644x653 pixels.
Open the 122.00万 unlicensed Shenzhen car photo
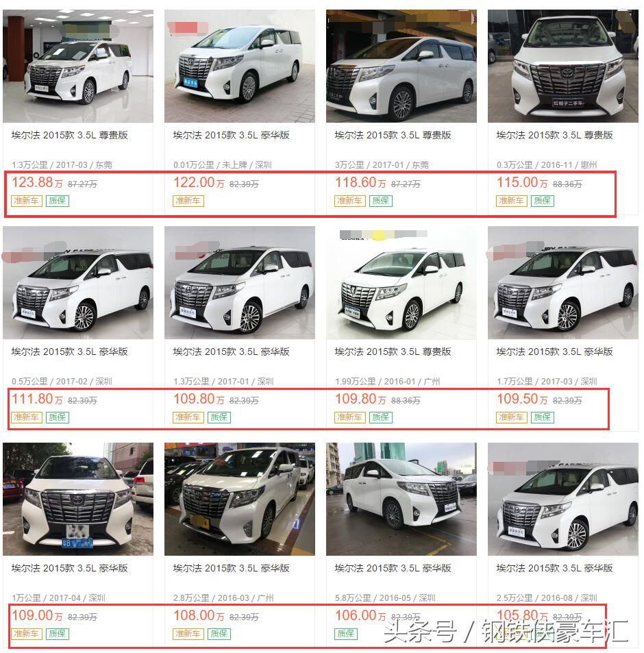pyautogui.click(x=239, y=66)
